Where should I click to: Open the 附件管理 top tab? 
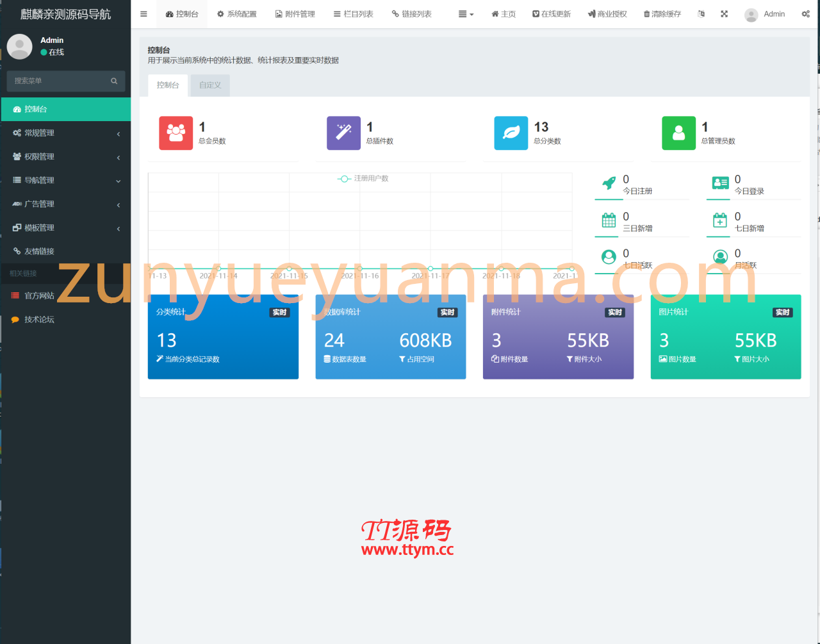point(295,14)
